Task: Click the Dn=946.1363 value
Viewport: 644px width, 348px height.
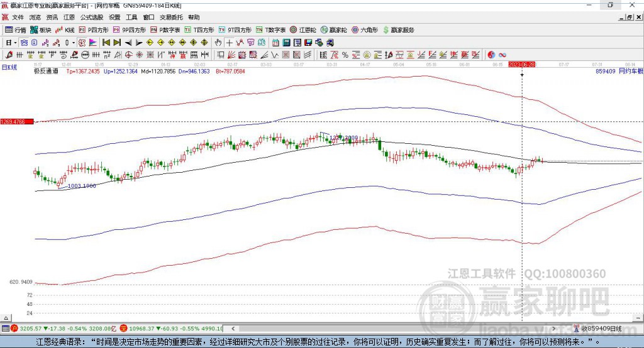Action: click(194, 72)
